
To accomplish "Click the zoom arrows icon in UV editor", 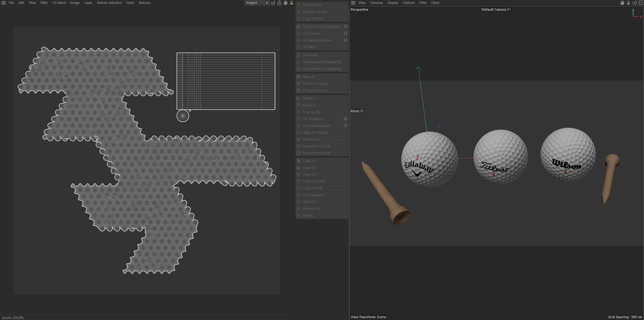I will coord(292,3).
